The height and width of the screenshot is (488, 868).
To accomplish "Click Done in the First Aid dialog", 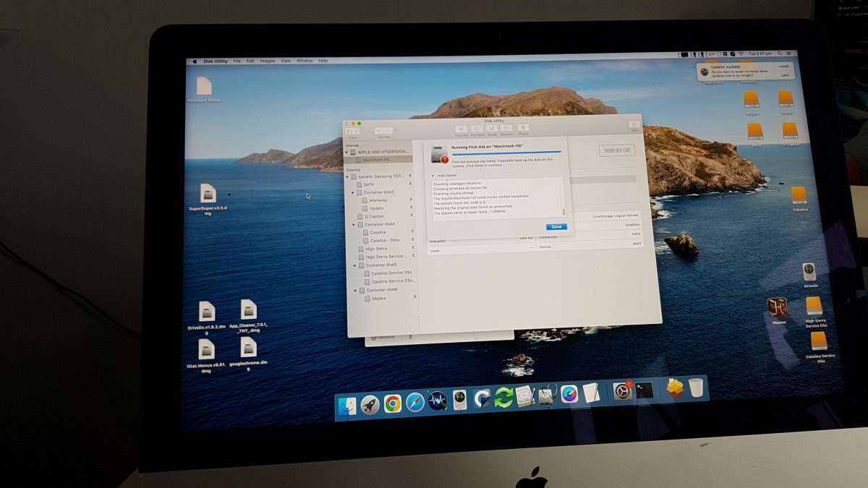I will pos(556,226).
